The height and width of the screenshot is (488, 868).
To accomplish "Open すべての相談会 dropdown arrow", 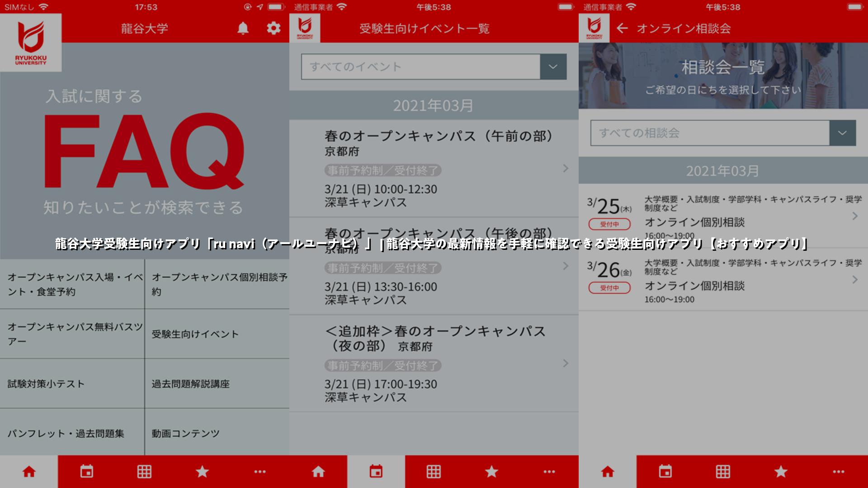I will click(x=843, y=133).
